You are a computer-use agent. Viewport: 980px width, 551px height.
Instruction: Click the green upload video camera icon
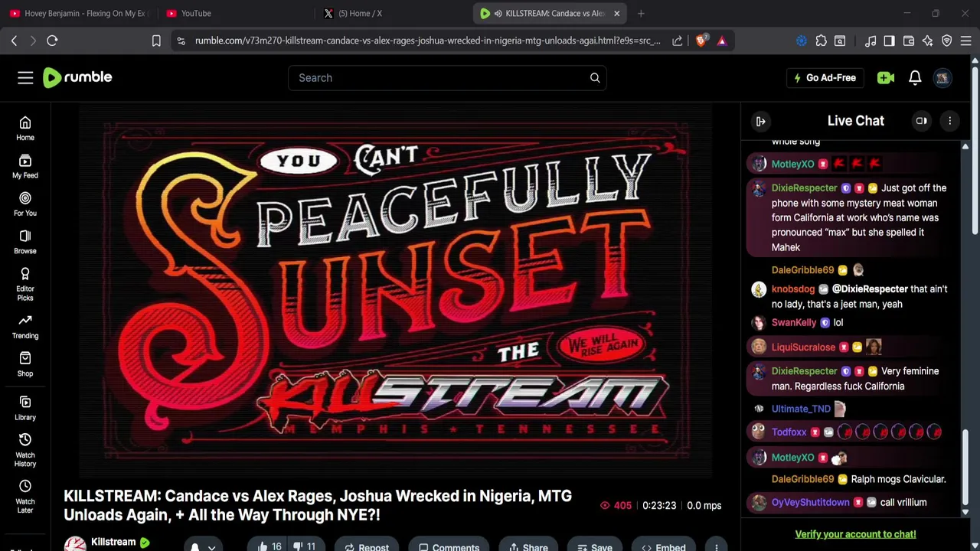click(886, 77)
